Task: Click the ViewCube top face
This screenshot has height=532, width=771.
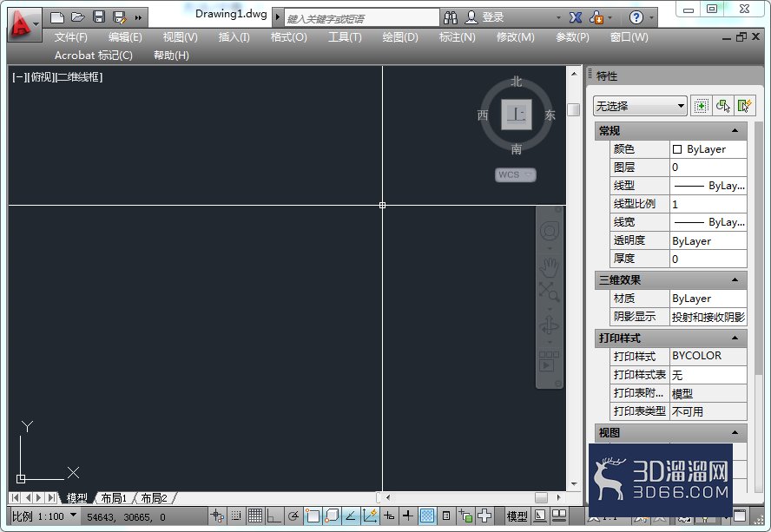Action: (x=517, y=115)
